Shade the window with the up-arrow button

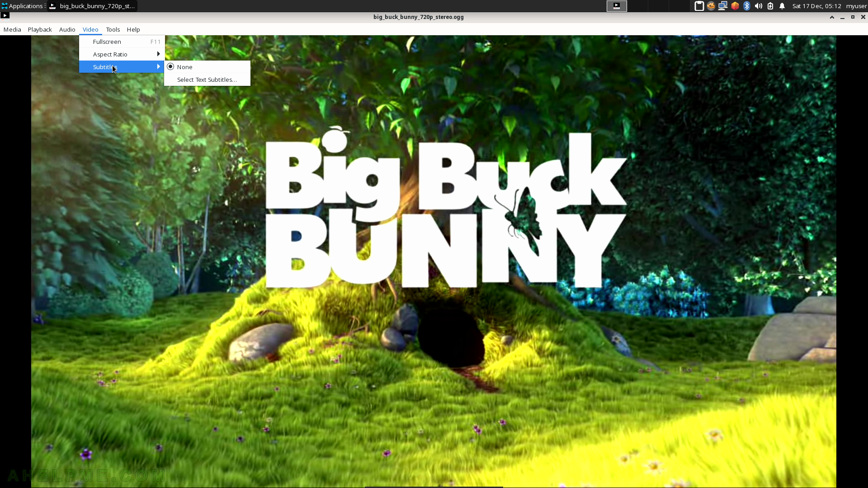832,17
